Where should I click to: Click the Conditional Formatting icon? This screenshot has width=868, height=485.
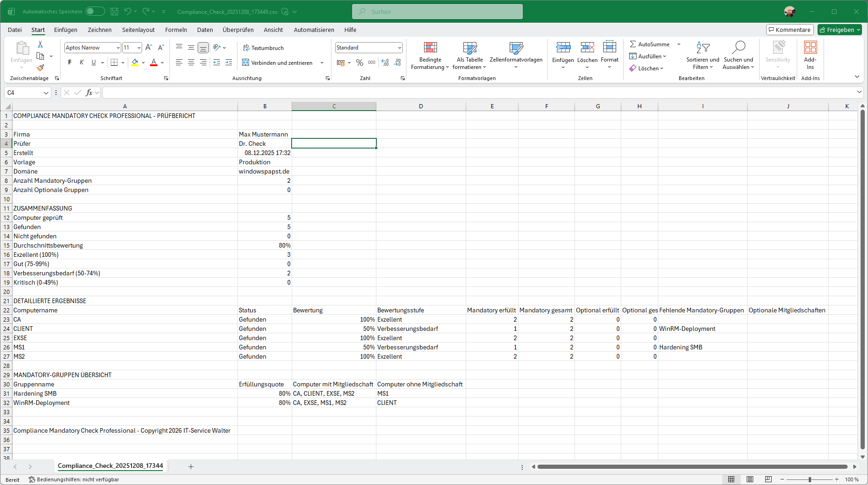click(x=430, y=48)
